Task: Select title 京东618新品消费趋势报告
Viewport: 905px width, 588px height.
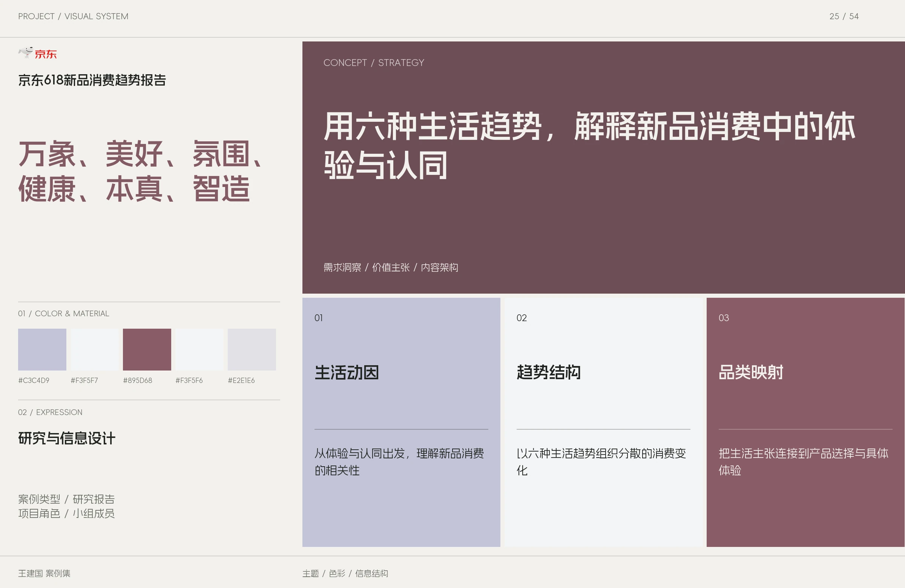Action: (92, 80)
